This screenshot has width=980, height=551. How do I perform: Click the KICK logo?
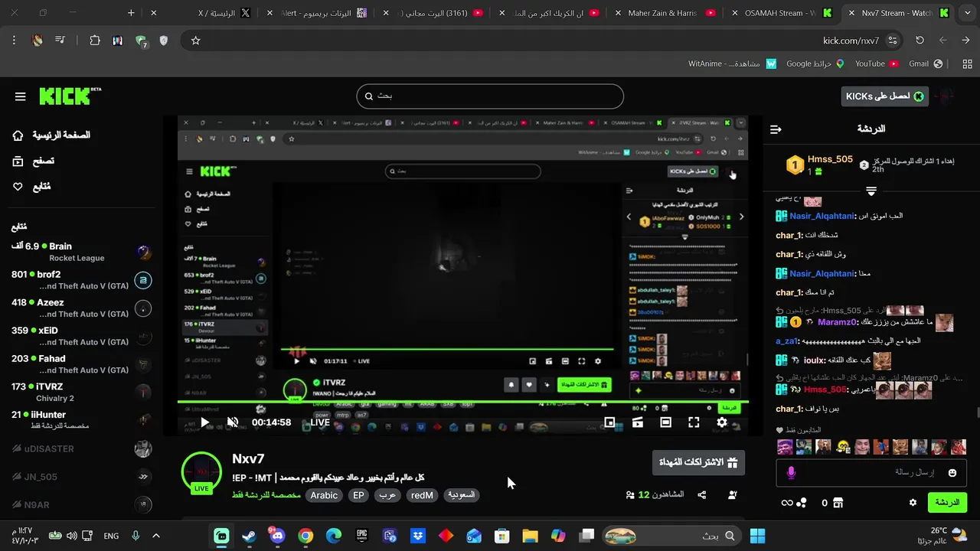[x=70, y=96]
